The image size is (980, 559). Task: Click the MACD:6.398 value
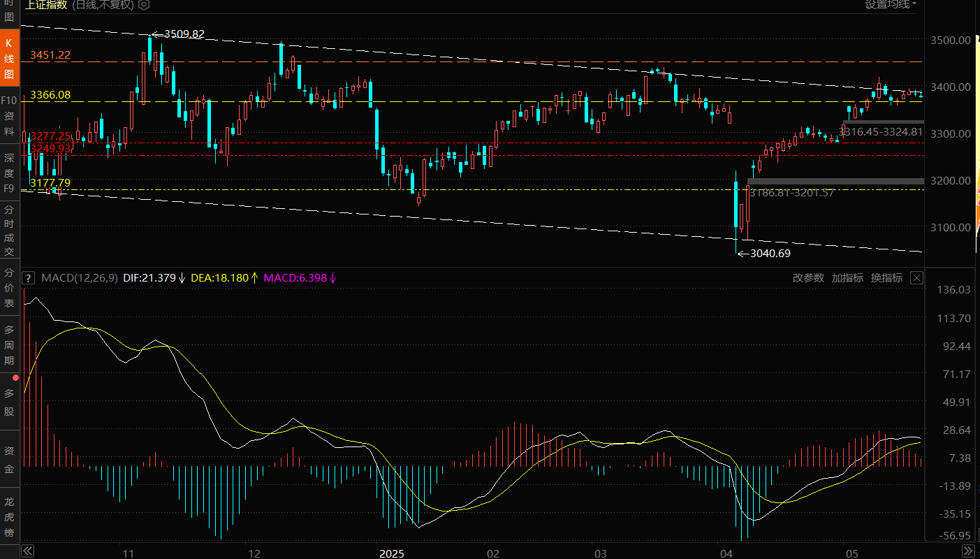coord(295,278)
